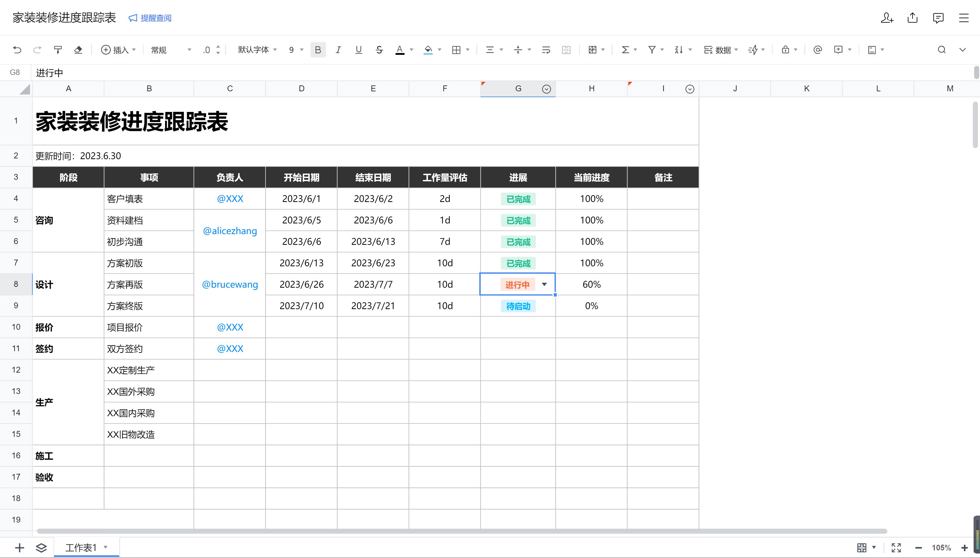The image size is (980, 558).
Task: Open column I filter dropdown
Action: pos(689,89)
